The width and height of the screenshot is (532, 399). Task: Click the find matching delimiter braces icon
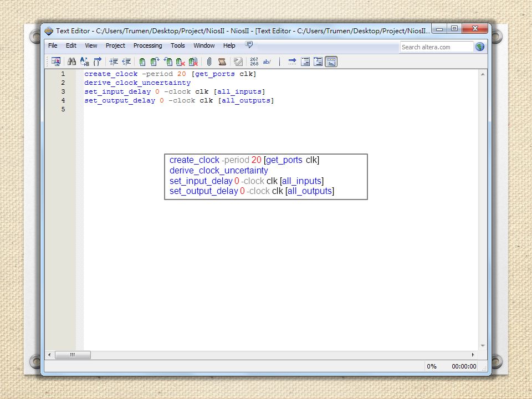[98, 62]
